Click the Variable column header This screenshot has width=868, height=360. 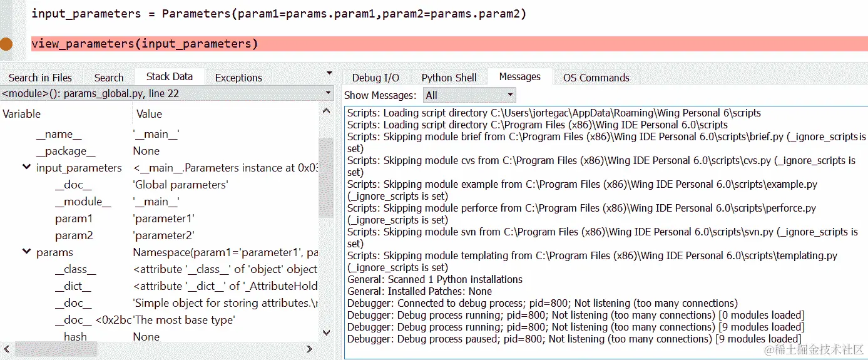point(22,114)
